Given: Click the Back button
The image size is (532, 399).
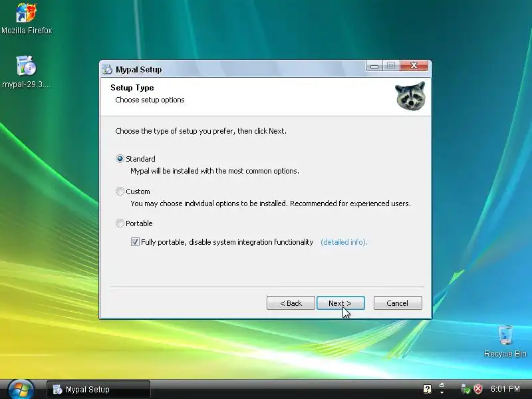Looking at the screenshot, I should coord(291,303).
